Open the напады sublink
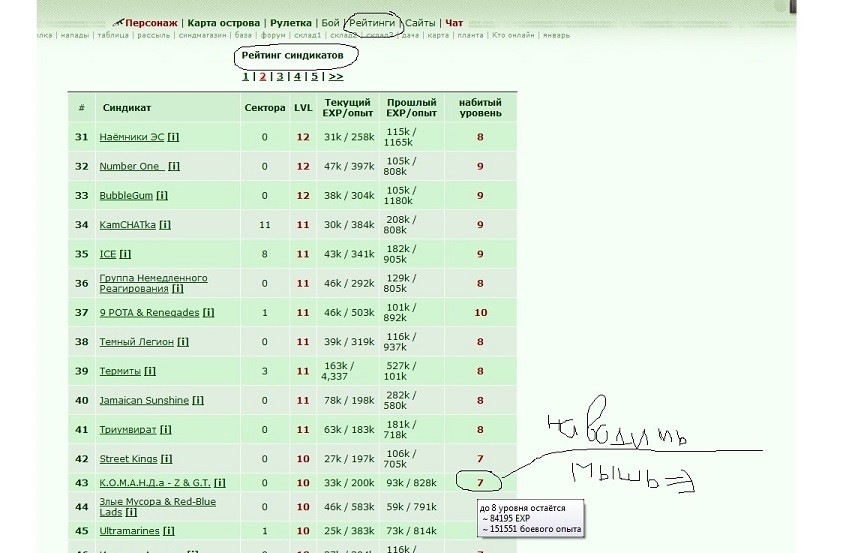The width and height of the screenshot is (864, 553). coord(74,35)
